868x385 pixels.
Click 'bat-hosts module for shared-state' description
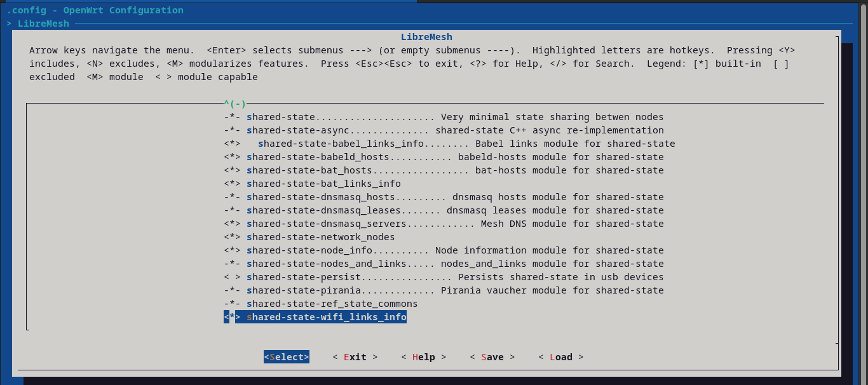tap(569, 170)
